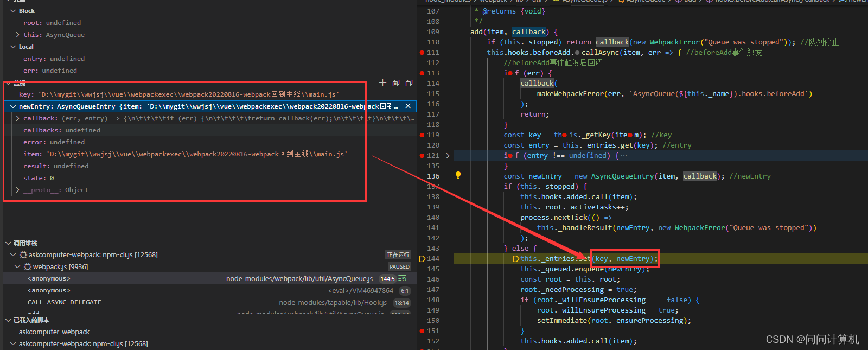Click 'setImmediate(root._ensureProcessing)' on line 150
The height and width of the screenshot is (350, 868).
[x=614, y=321]
